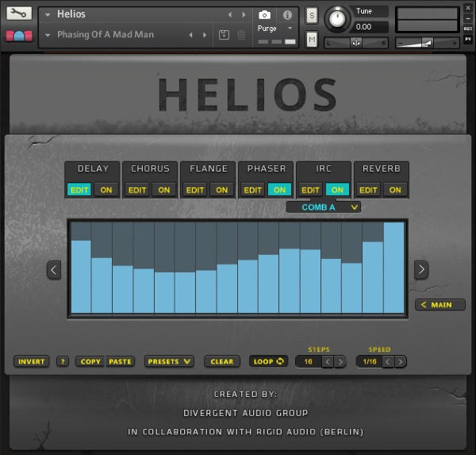Open the Phaser EDIT tab
476x455 pixels.
pos(252,190)
